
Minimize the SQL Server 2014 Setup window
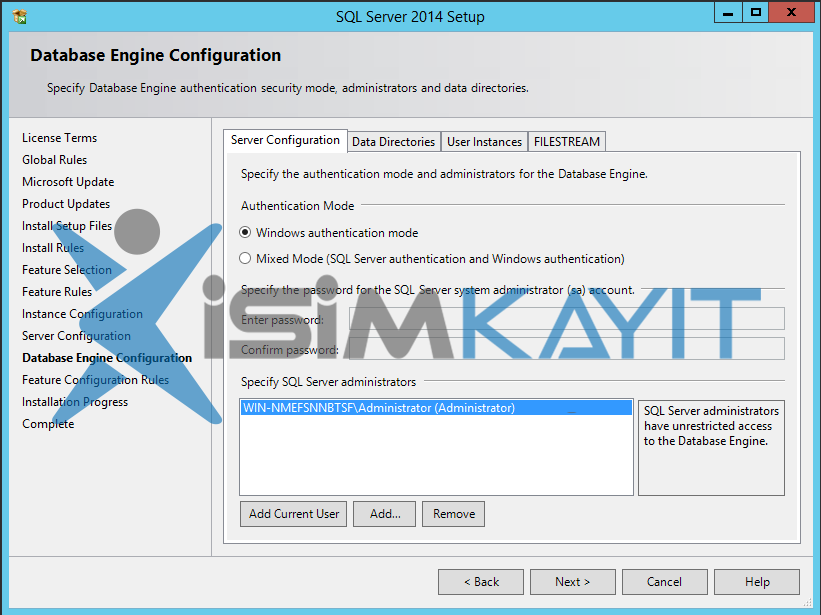(x=728, y=13)
